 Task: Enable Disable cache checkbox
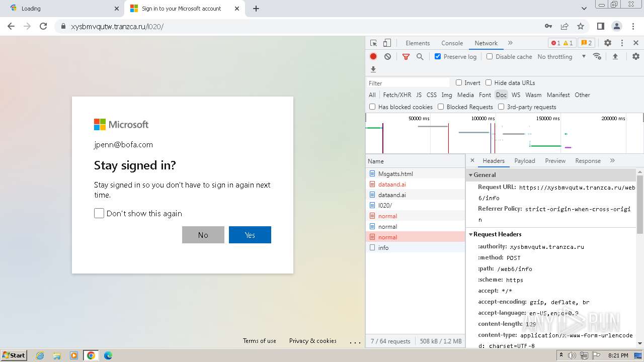coord(490,56)
